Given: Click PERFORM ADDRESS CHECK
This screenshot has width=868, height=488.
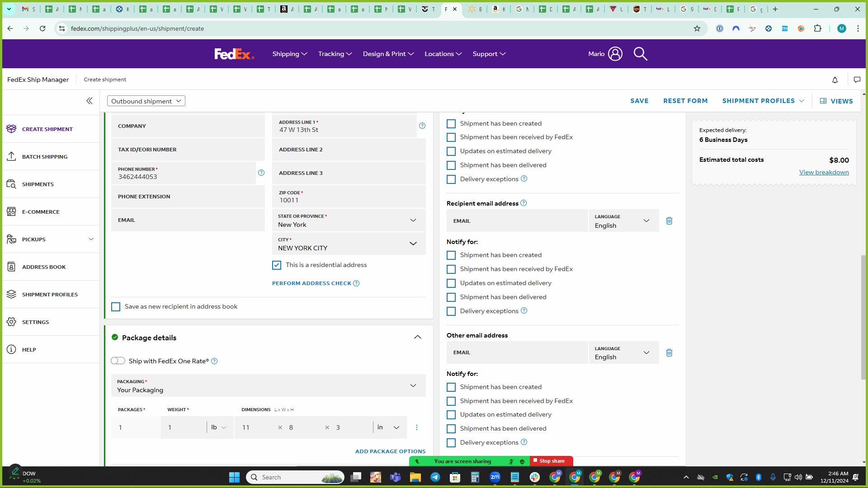Looking at the screenshot, I should [x=311, y=283].
